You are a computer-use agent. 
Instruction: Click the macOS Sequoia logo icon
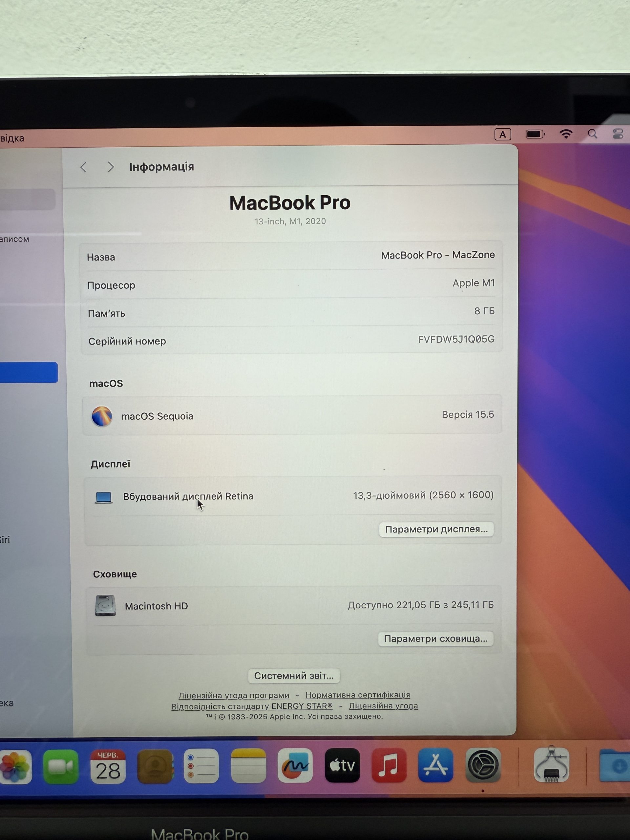pos(102,416)
